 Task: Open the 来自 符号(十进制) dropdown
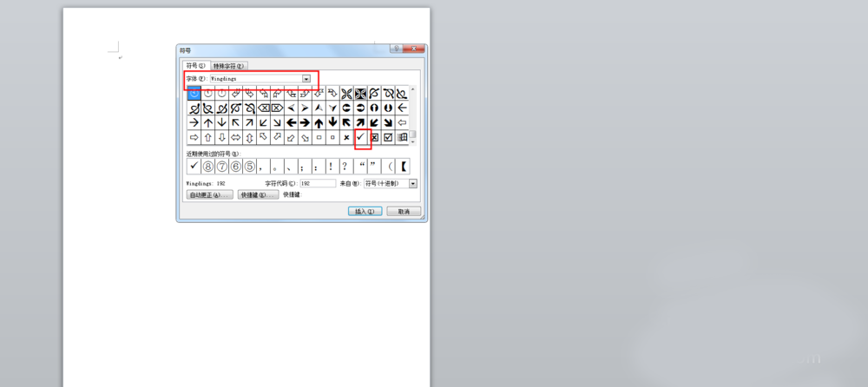click(x=413, y=183)
